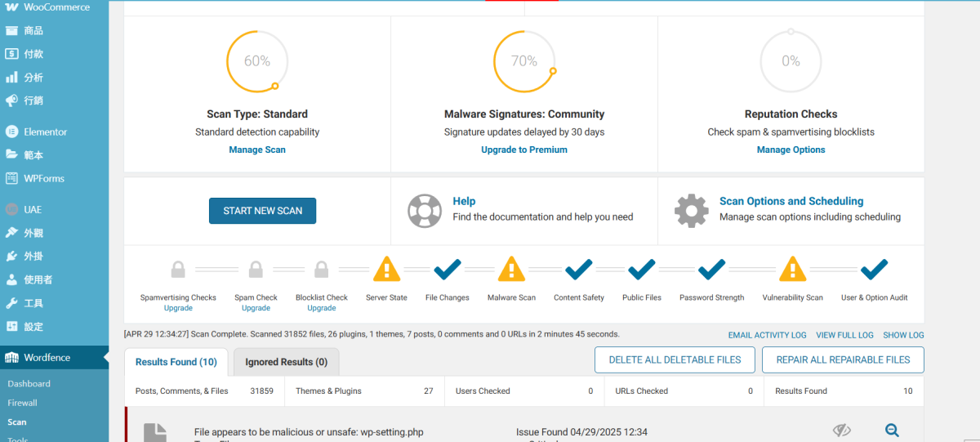Click the Password Strength checkmark icon

pyautogui.click(x=712, y=269)
